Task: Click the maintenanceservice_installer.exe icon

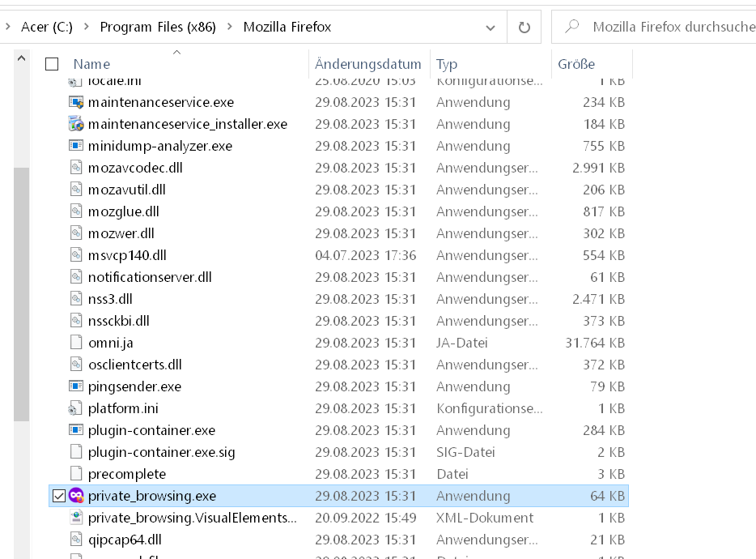Action: [76, 124]
